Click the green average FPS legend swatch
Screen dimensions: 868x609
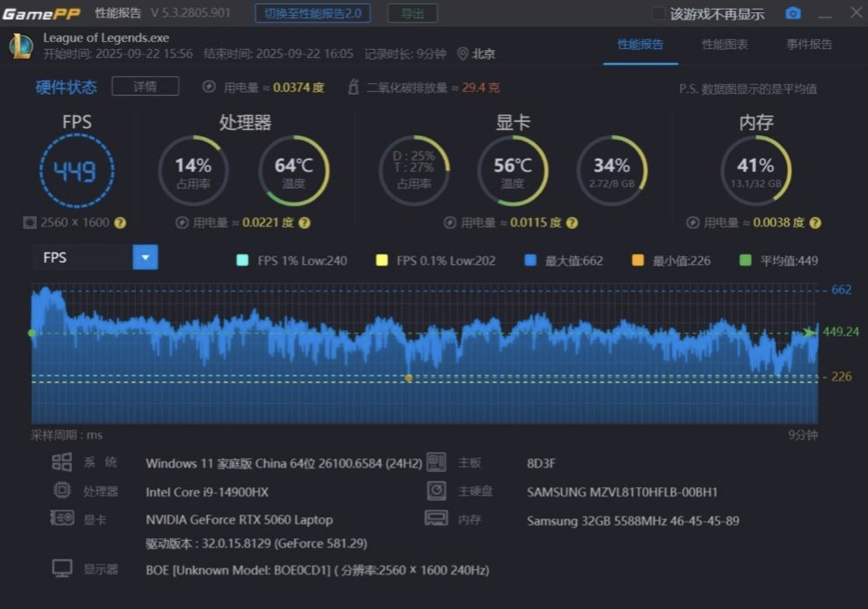(745, 260)
